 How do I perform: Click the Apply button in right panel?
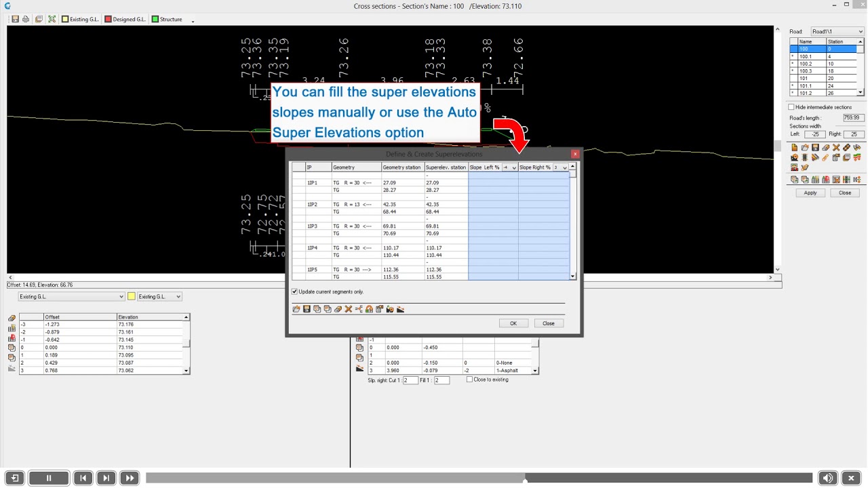click(810, 192)
